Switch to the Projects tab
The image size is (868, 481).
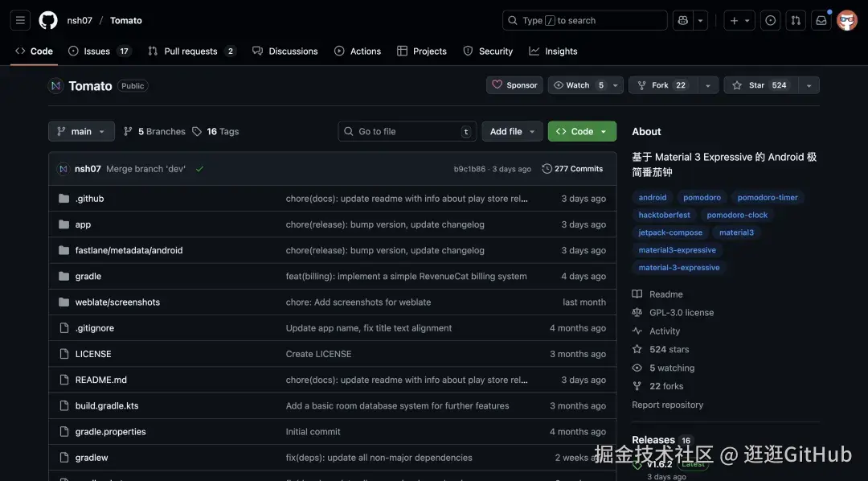click(x=422, y=51)
